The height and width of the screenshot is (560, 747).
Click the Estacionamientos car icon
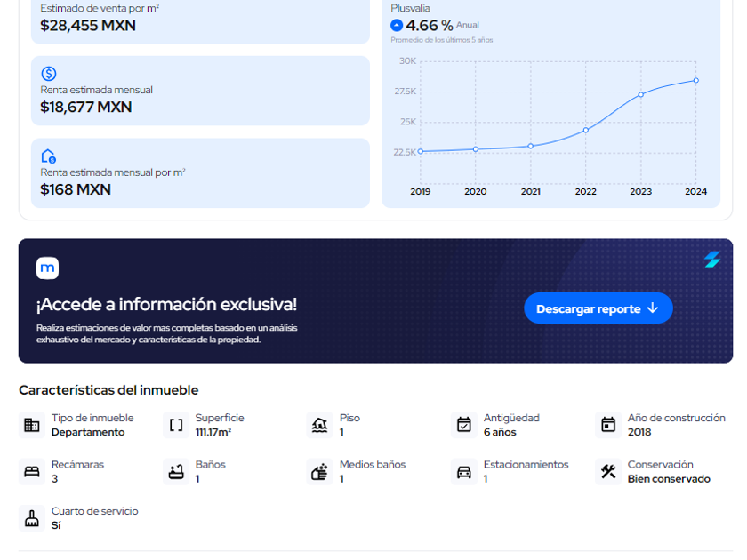point(464,472)
